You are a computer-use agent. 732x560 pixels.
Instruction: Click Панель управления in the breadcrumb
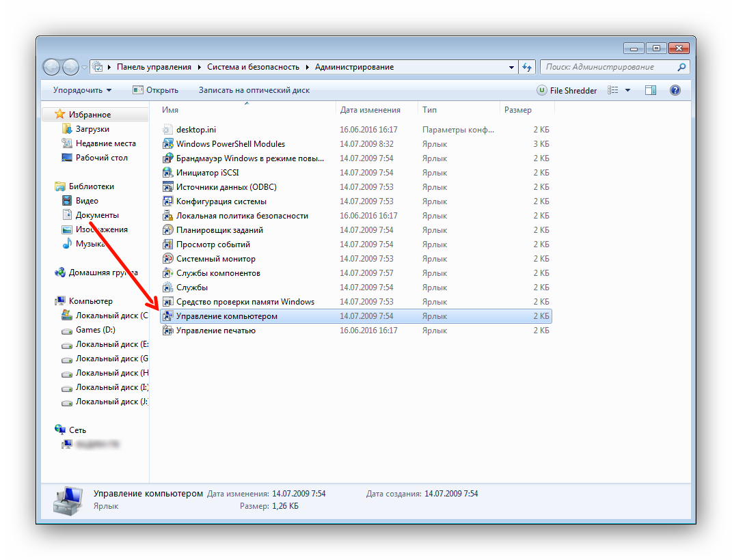(x=154, y=67)
